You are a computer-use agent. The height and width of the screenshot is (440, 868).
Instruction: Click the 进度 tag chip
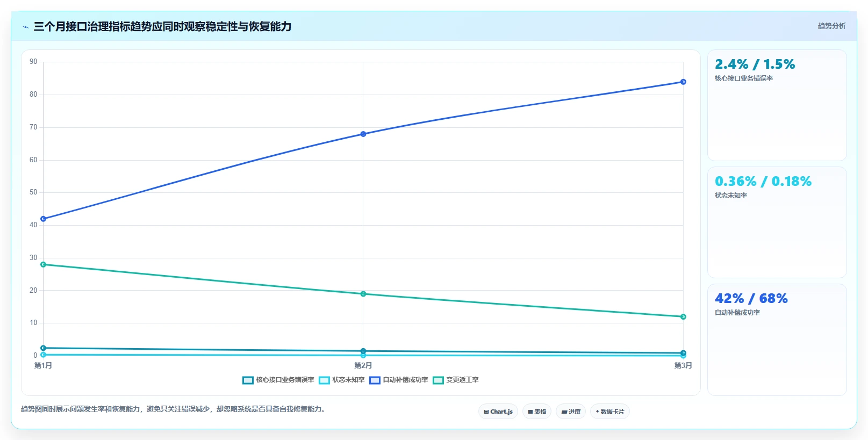tap(571, 412)
